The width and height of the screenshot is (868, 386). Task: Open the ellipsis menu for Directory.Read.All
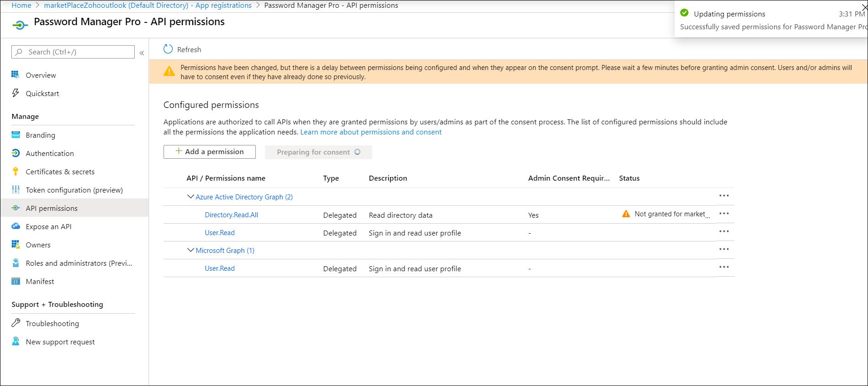pyautogui.click(x=724, y=214)
